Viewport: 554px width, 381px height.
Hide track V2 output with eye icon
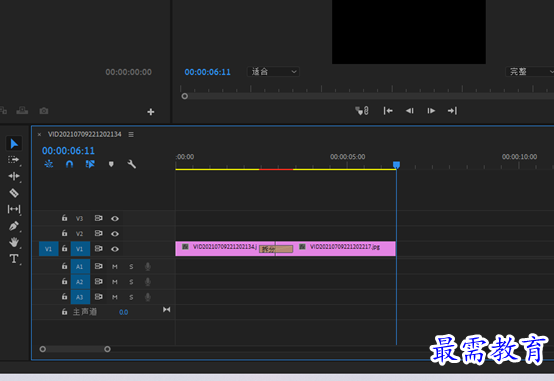(x=115, y=234)
